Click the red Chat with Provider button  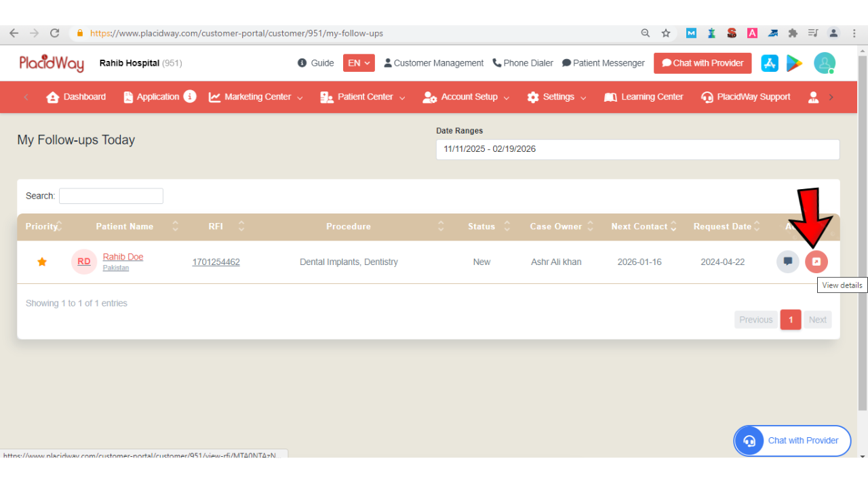point(703,63)
